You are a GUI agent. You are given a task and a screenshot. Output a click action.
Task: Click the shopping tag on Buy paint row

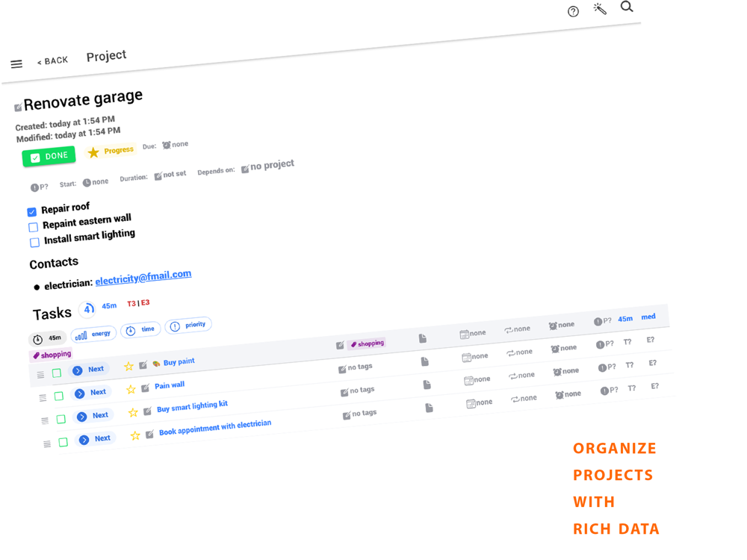[366, 343]
